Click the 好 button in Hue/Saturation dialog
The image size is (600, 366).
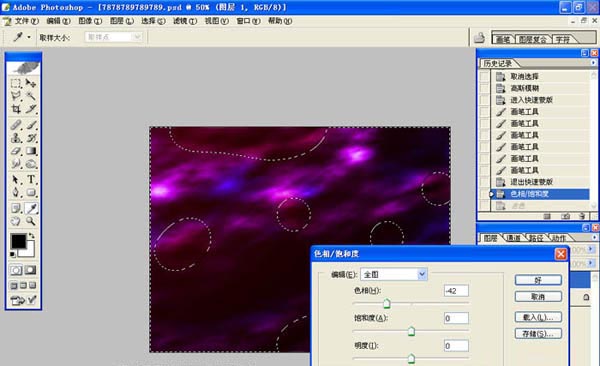tap(538, 280)
